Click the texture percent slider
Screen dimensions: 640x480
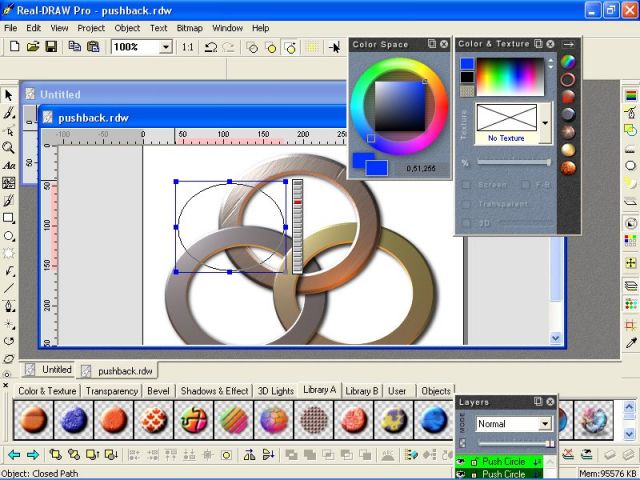(x=514, y=162)
